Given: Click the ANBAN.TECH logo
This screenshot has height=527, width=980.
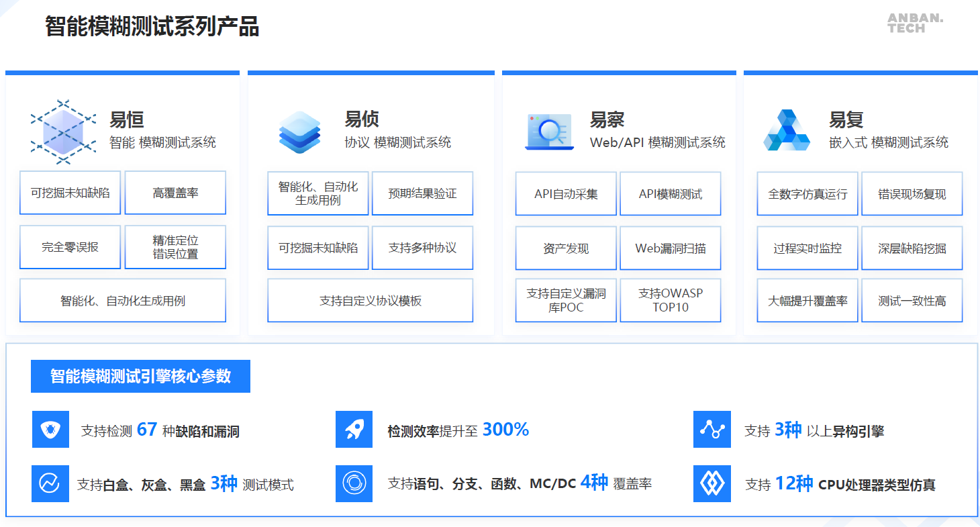Looking at the screenshot, I should [915, 23].
